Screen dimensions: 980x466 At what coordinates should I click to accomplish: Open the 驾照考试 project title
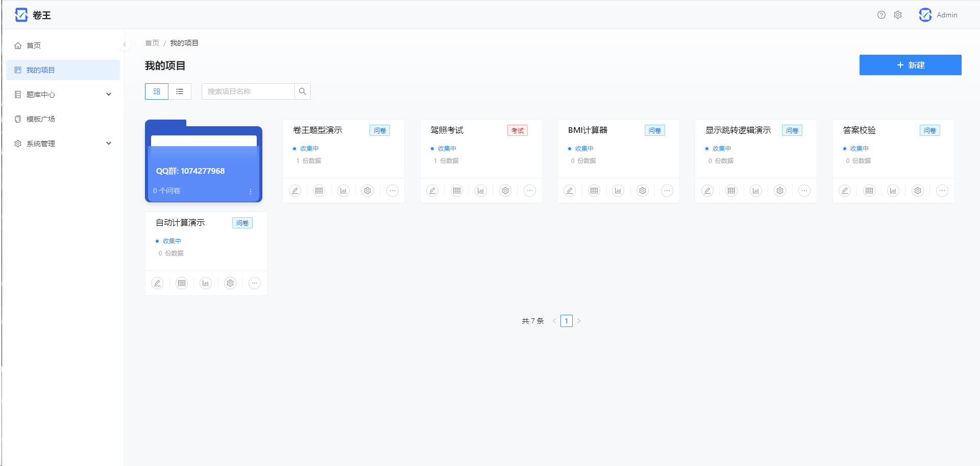pyautogui.click(x=447, y=130)
